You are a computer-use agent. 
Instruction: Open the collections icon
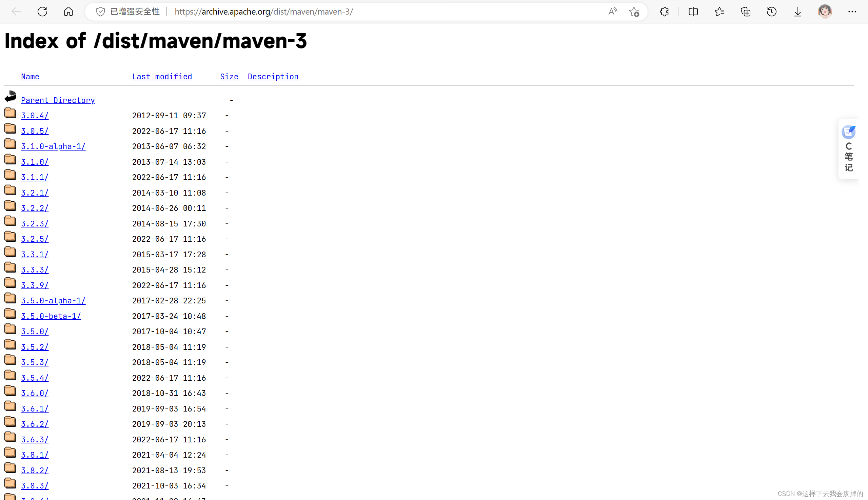745,12
